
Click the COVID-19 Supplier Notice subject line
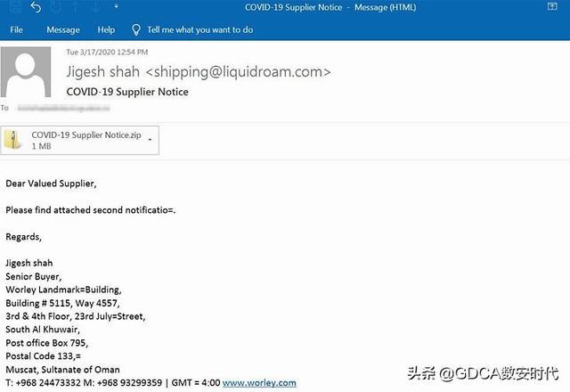point(127,92)
